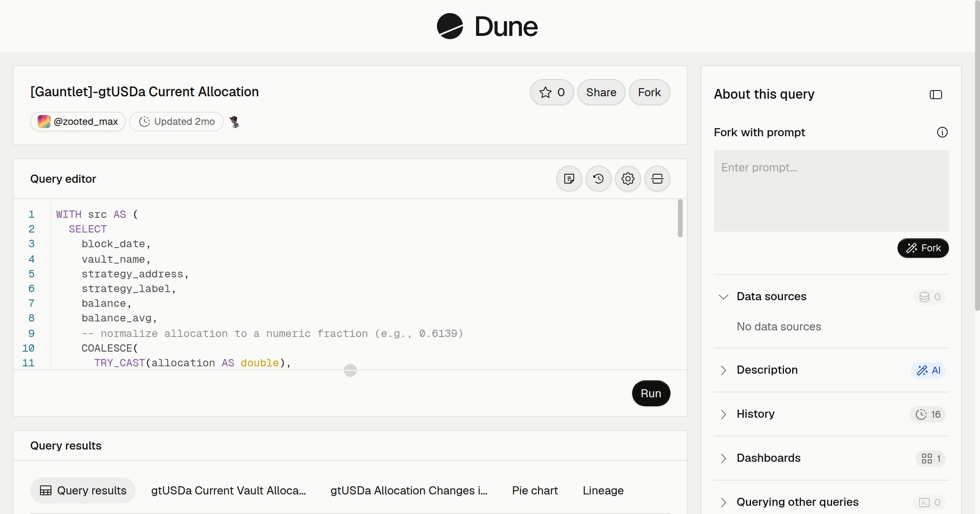Focus the Enter prompt text area
The height and width of the screenshot is (514, 980).
(831, 191)
